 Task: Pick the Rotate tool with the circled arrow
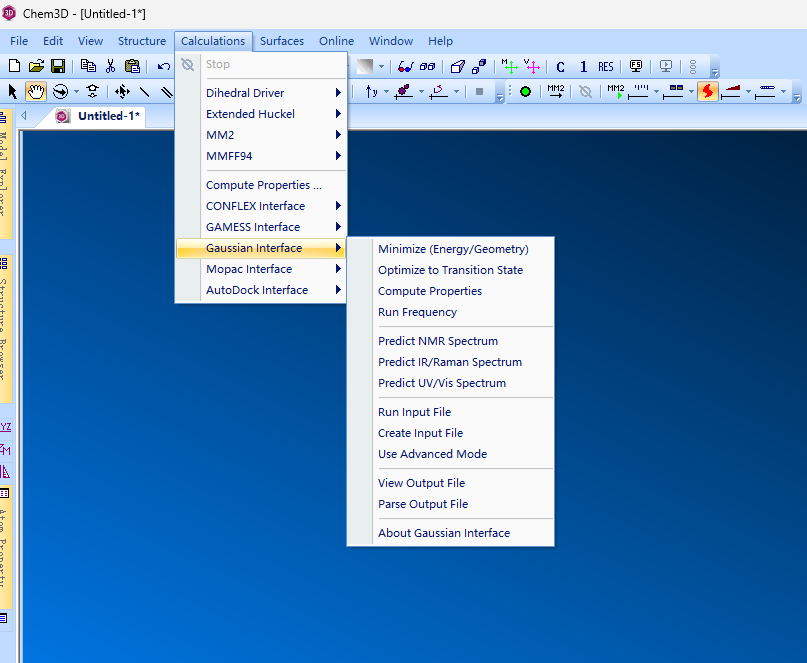[60, 92]
